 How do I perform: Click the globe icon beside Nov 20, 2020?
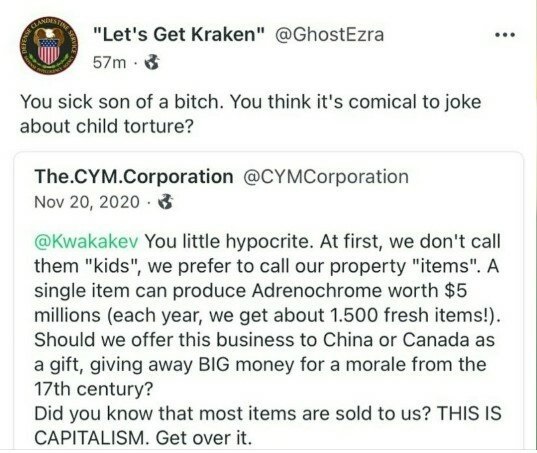[x=166, y=202]
